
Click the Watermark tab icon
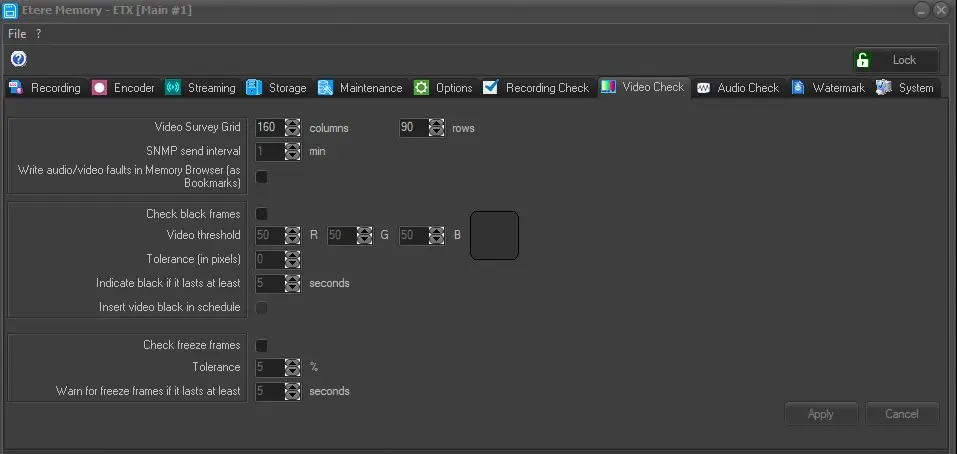[798, 88]
